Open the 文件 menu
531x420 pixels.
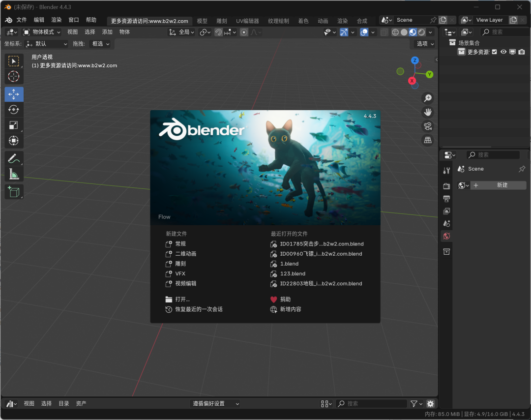[22, 20]
